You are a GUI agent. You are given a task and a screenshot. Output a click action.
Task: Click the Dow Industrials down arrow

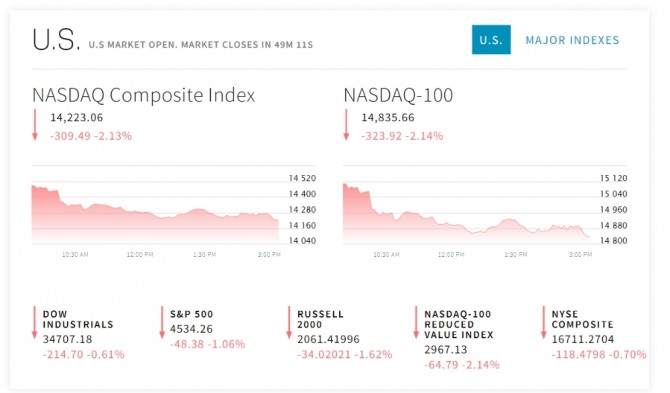(x=35, y=323)
